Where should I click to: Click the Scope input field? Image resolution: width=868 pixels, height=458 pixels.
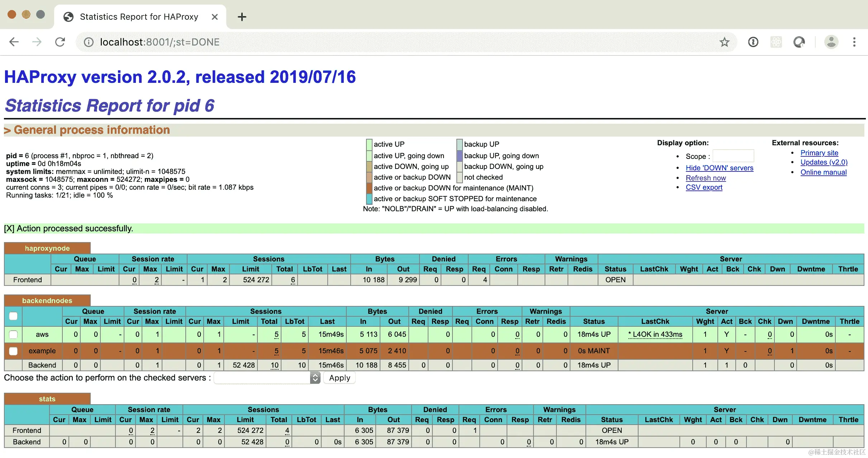pyautogui.click(x=733, y=156)
